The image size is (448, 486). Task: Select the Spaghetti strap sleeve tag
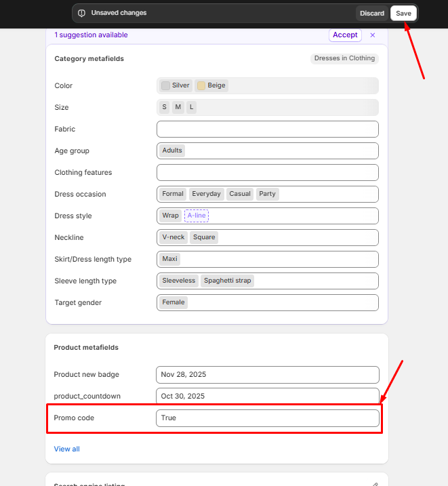point(227,281)
